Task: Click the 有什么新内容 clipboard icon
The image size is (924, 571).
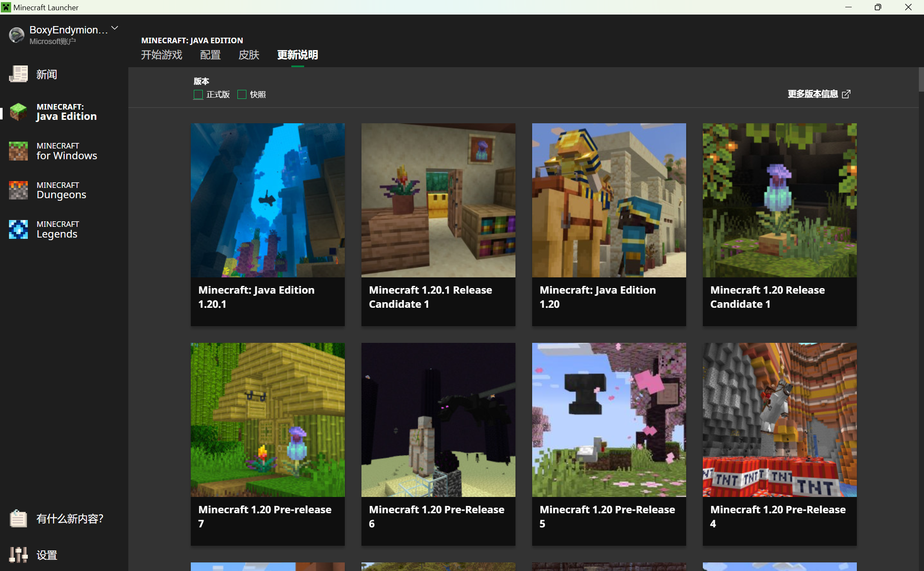Action: (x=18, y=518)
